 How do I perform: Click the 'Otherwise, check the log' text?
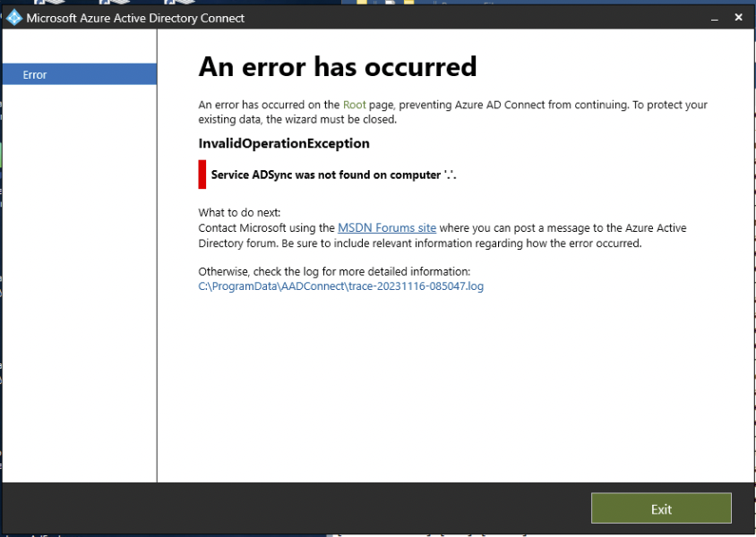(x=334, y=271)
